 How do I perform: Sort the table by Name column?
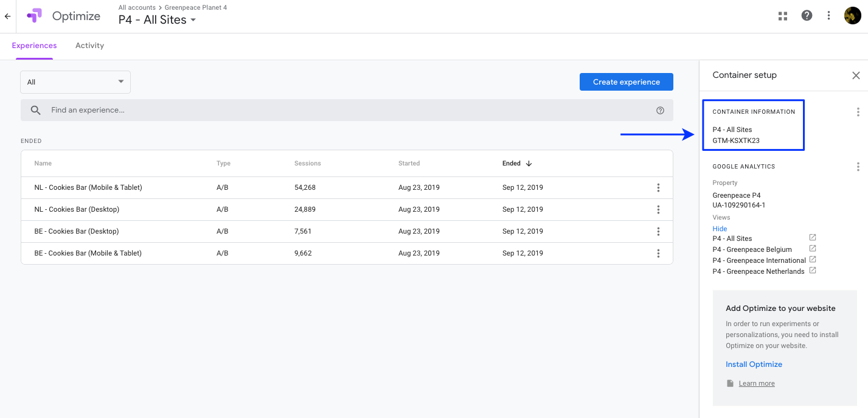pos(43,163)
